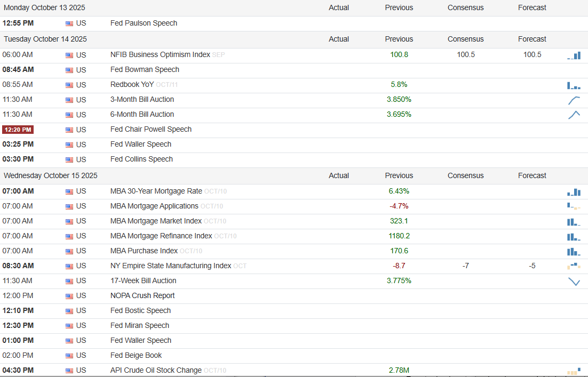Screen dimensions: 588x377
Task: Open the NOPA Crush Report link
Action: coord(142,296)
